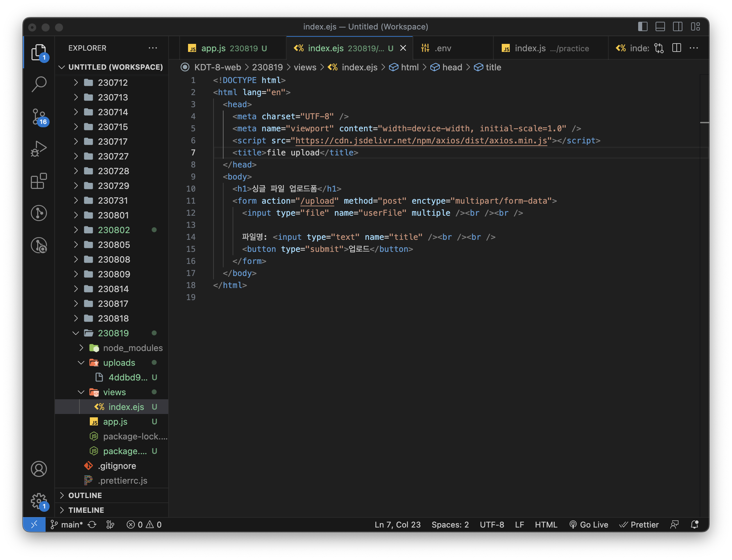Expand folder 230818

click(x=112, y=318)
